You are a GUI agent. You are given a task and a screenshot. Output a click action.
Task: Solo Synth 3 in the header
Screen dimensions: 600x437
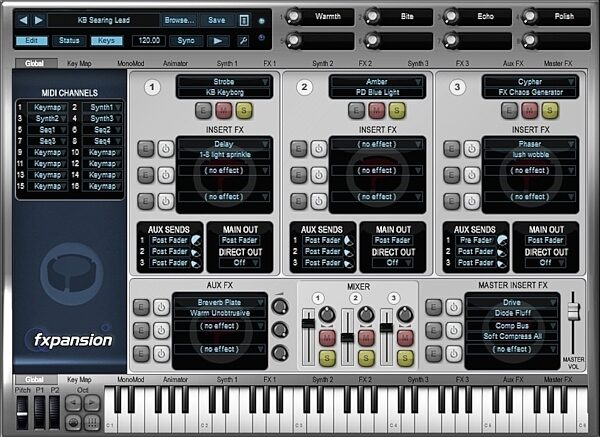click(x=550, y=111)
